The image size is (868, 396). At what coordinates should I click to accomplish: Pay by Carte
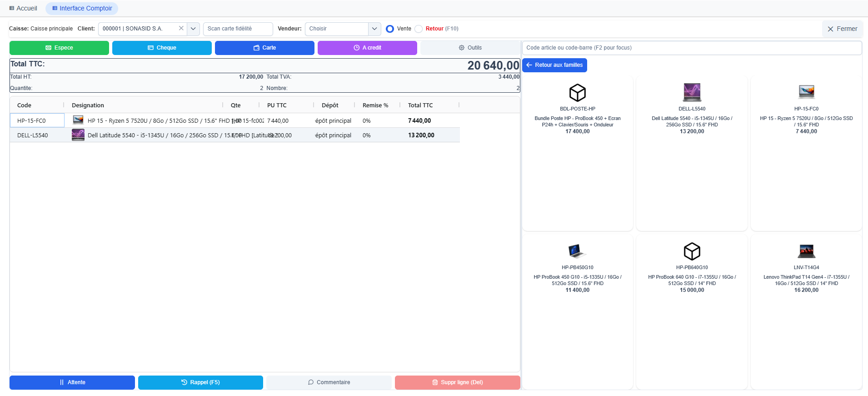tap(264, 48)
